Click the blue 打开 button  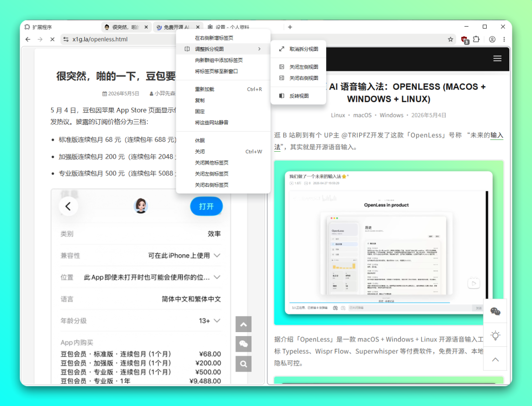pyautogui.click(x=206, y=206)
